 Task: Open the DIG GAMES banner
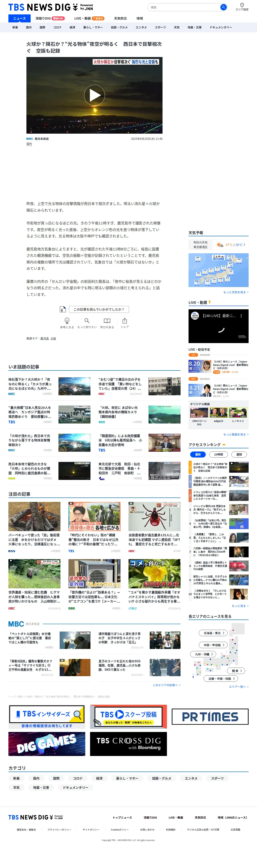(x=47, y=744)
